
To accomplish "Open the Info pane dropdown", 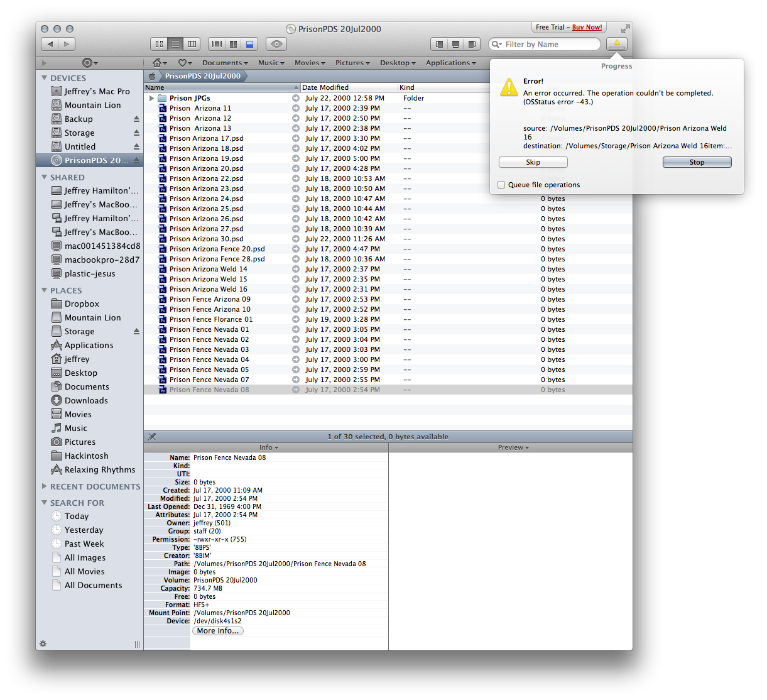I will 269,447.
